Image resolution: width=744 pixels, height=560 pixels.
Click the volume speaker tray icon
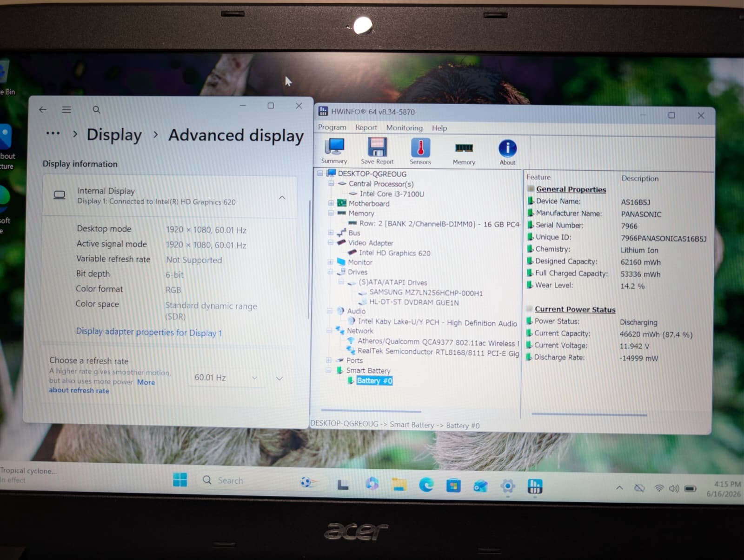(674, 488)
